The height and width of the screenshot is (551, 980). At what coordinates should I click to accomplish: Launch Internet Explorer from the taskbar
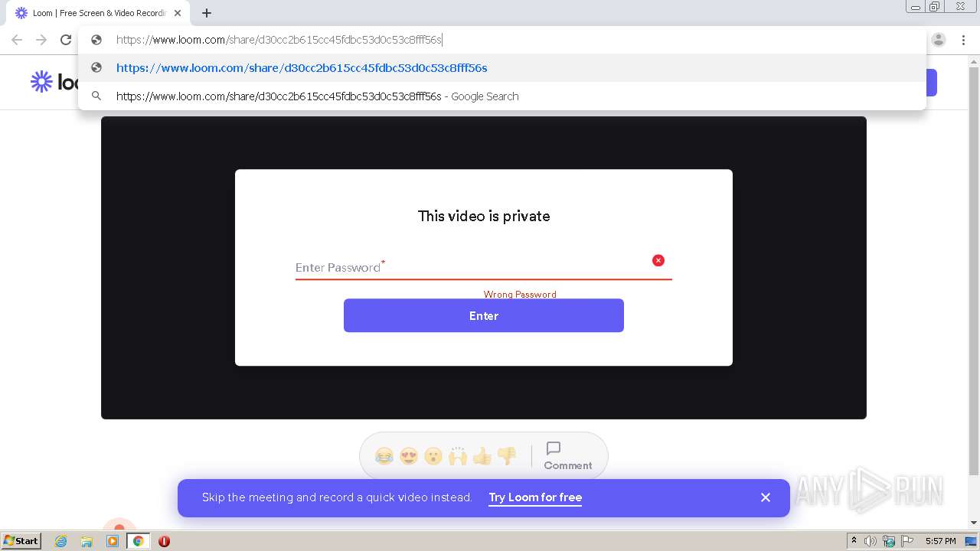(60, 541)
